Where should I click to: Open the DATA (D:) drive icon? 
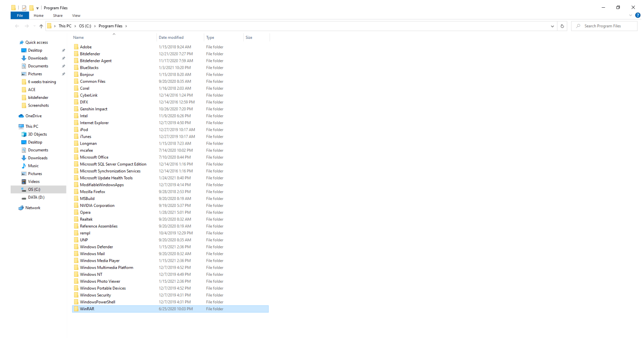pyautogui.click(x=24, y=197)
